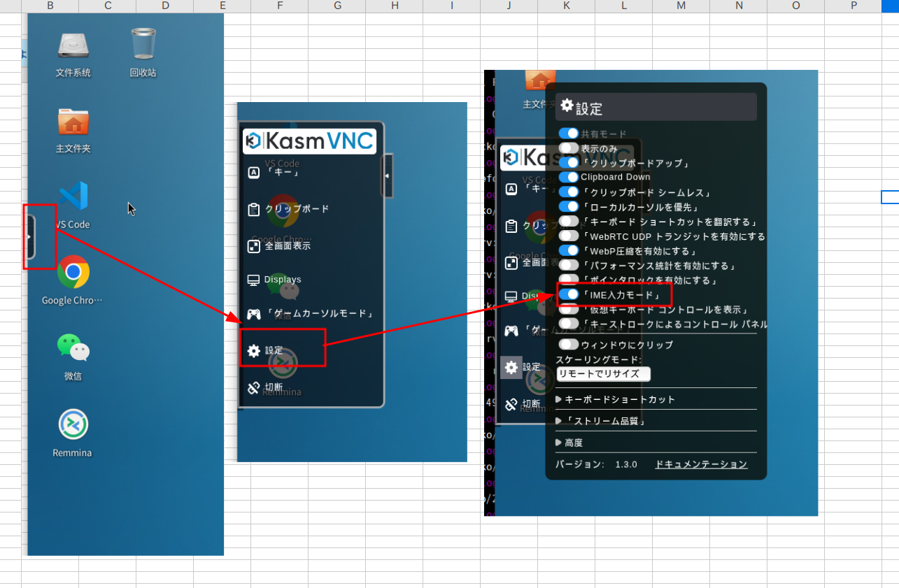
Task: Enable the 「ポインタロックを有効にする」 switch
Action: (x=569, y=280)
